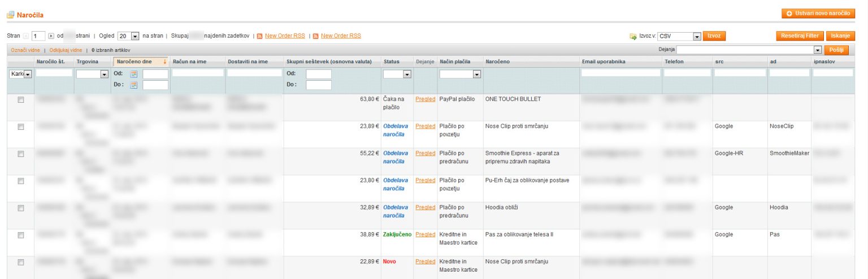Click the Skupni seštevek 'Do' amount field
Screen dimensions: 868x279
(x=319, y=85)
